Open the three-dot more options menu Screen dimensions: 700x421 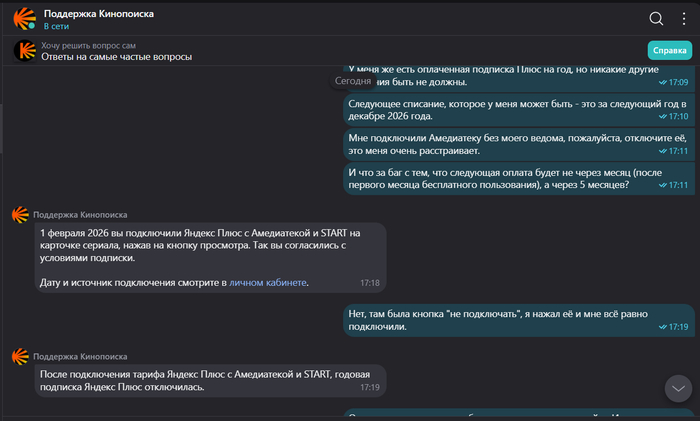click(683, 18)
